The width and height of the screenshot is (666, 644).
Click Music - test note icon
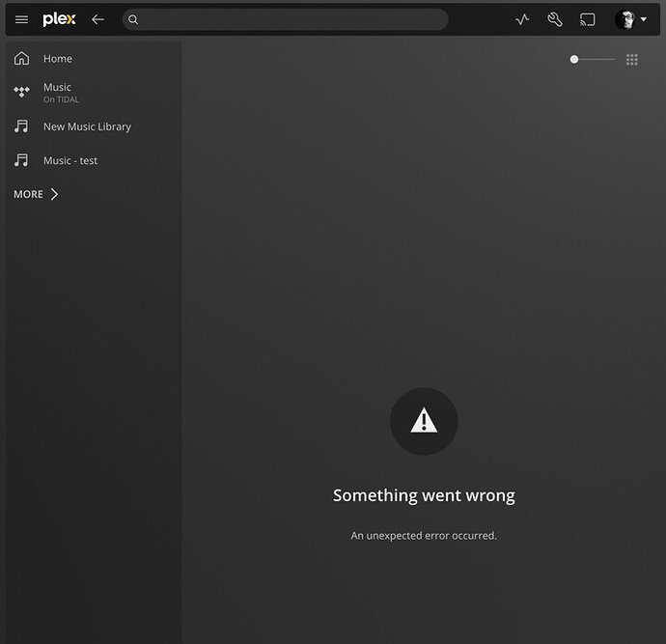(21, 160)
